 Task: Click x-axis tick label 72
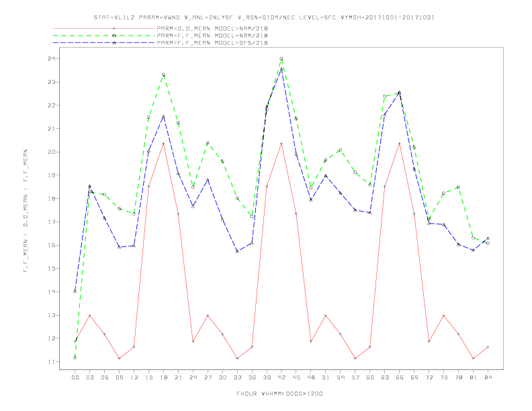(x=429, y=377)
